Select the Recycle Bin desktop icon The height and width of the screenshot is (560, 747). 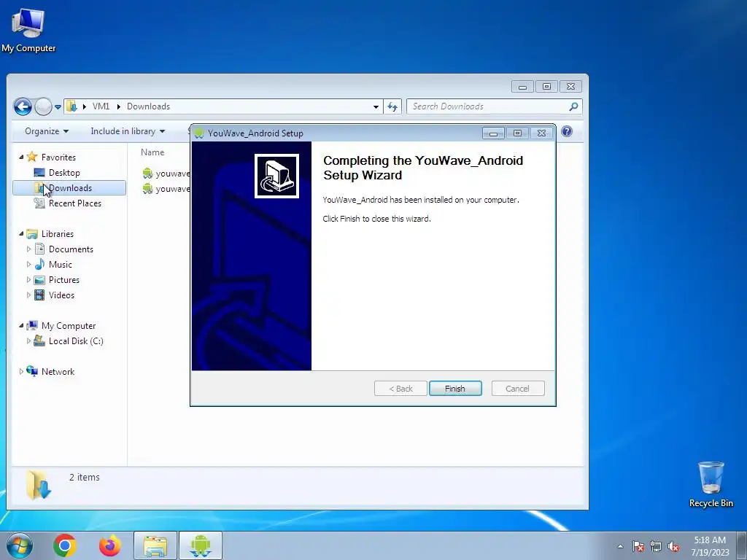coord(711,484)
